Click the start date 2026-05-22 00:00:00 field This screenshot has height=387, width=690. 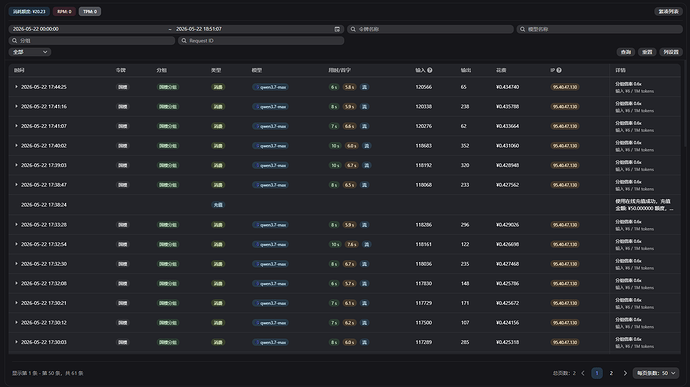pyautogui.click(x=88, y=29)
